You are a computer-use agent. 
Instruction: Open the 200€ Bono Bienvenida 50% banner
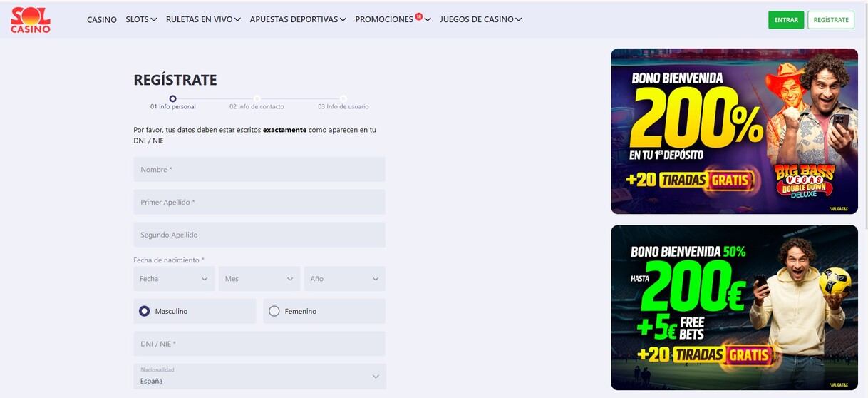coord(734,307)
